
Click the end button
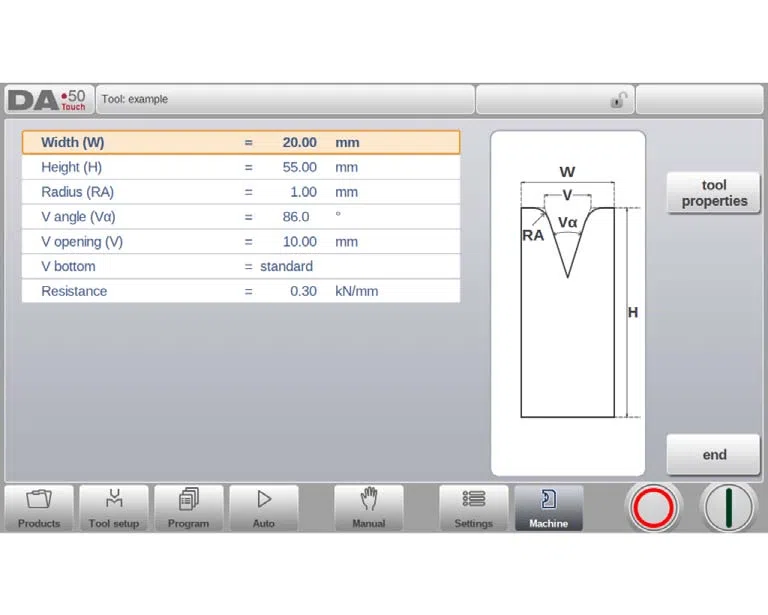click(714, 454)
